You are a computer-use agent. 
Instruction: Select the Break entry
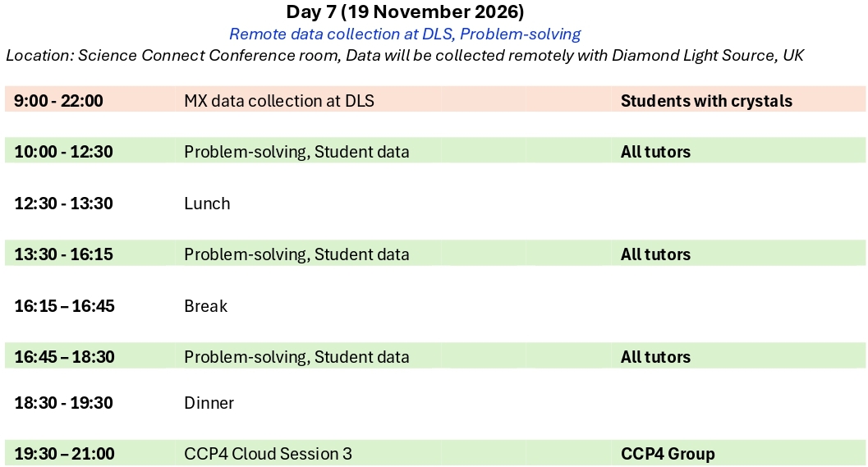coord(206,305)
